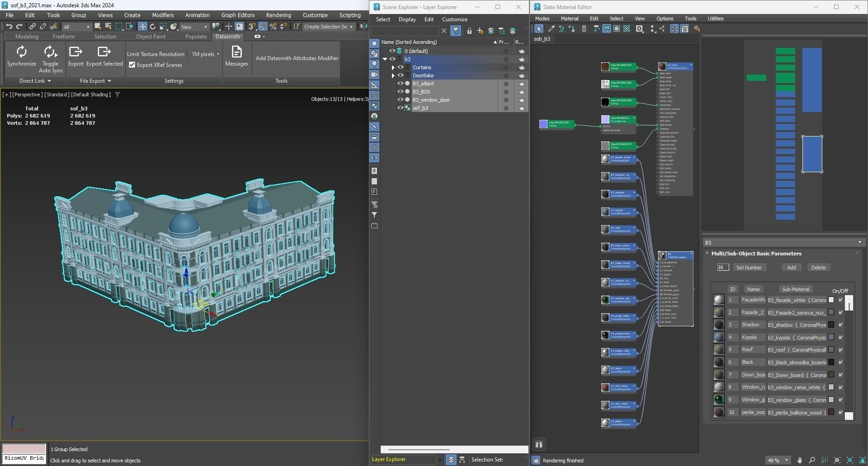Toggle the Percent Snap icon
This screenshot has width=868, height=466.
pos(273,27)
